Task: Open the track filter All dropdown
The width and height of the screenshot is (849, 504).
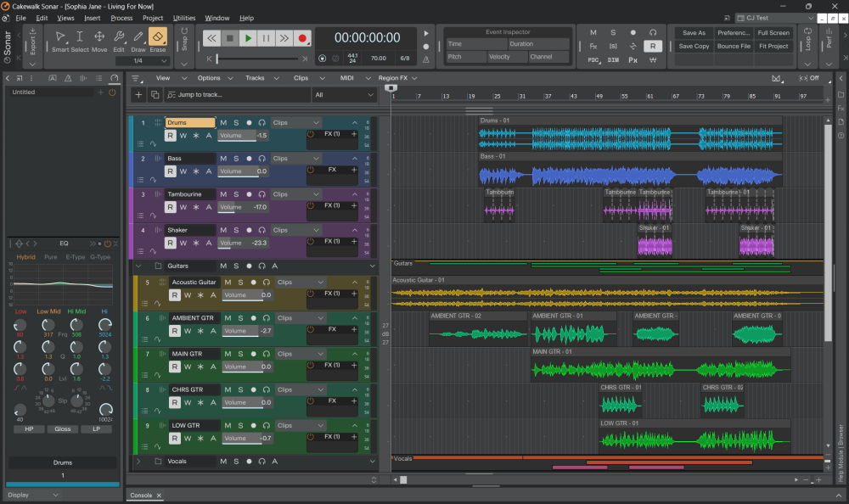Action: tap(345, 95)
